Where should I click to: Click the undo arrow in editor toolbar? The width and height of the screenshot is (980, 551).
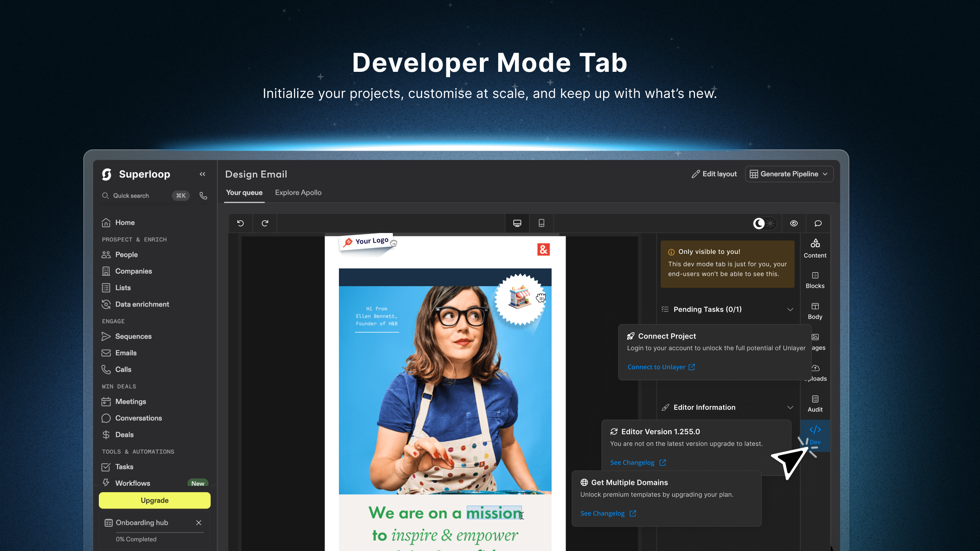[241, 223]
